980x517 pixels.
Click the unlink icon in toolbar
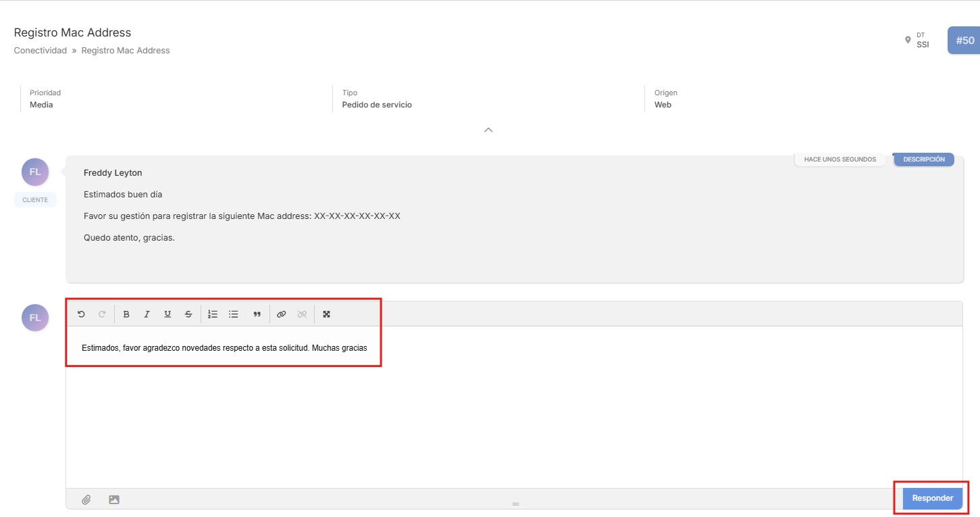tap(302, 314)
